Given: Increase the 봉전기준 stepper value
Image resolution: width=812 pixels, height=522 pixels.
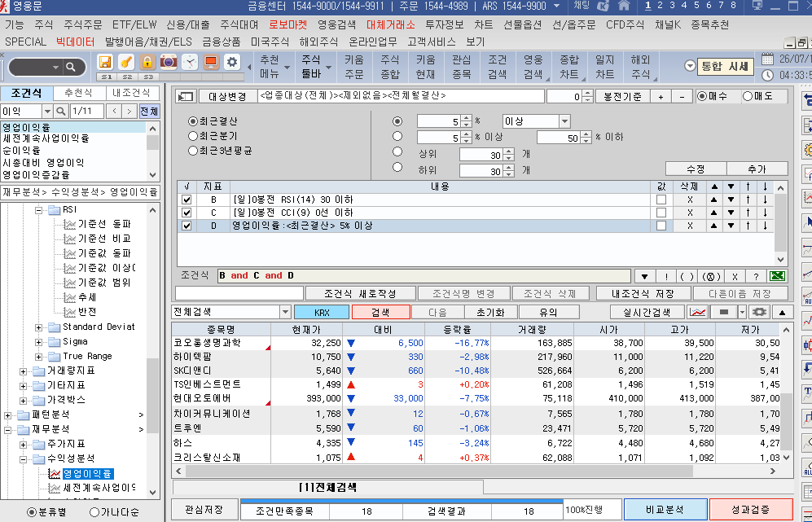Looking at the screenshot, I should point(587,94).
